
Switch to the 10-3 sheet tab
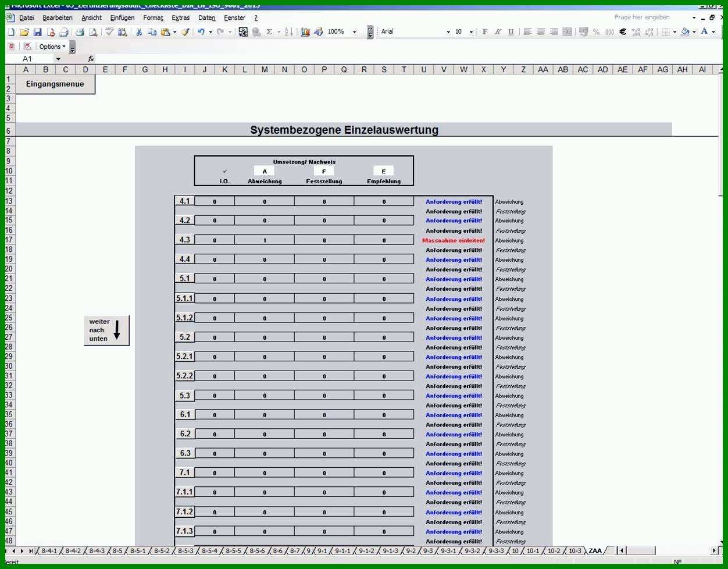pyautogui.click(x=574, y=551)
